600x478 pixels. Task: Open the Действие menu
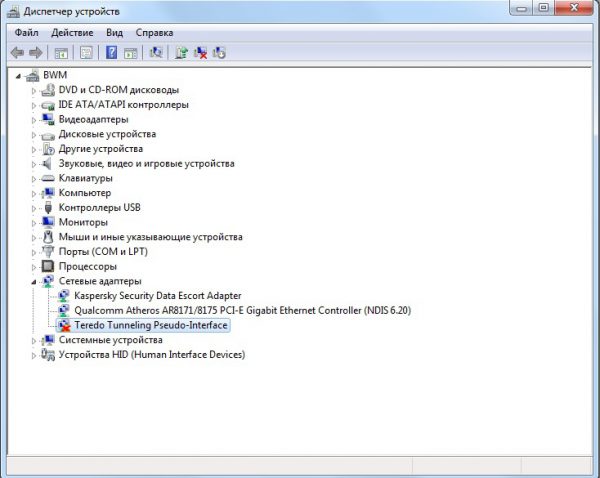click(x=72, y=33)
